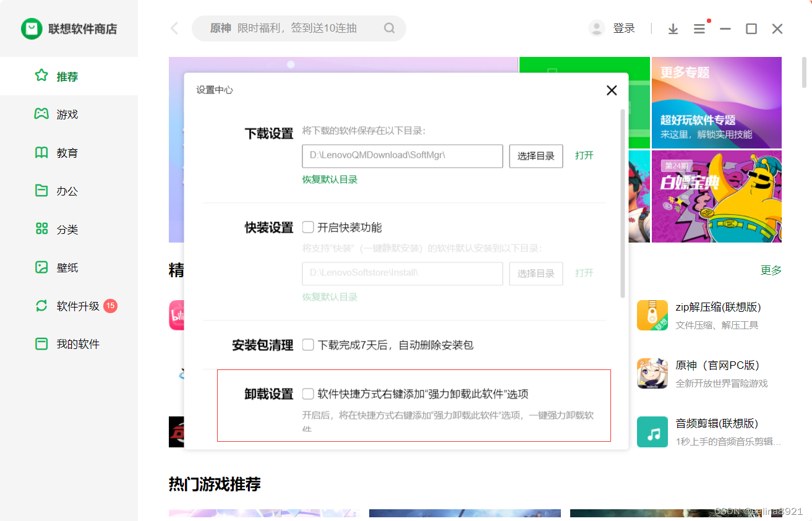Go back with the left arrow icon
This screenshot has width=812, height=521.
click(x=174, y=28)
